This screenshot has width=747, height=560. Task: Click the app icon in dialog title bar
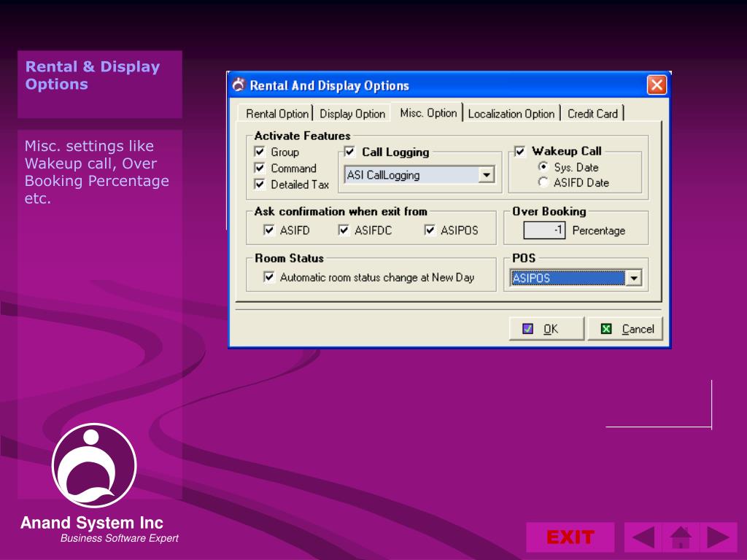tap(239, 85)
